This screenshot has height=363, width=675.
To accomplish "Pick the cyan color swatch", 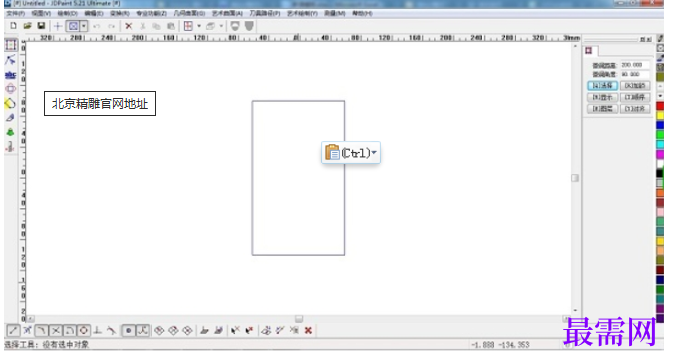I will point(660,145).
